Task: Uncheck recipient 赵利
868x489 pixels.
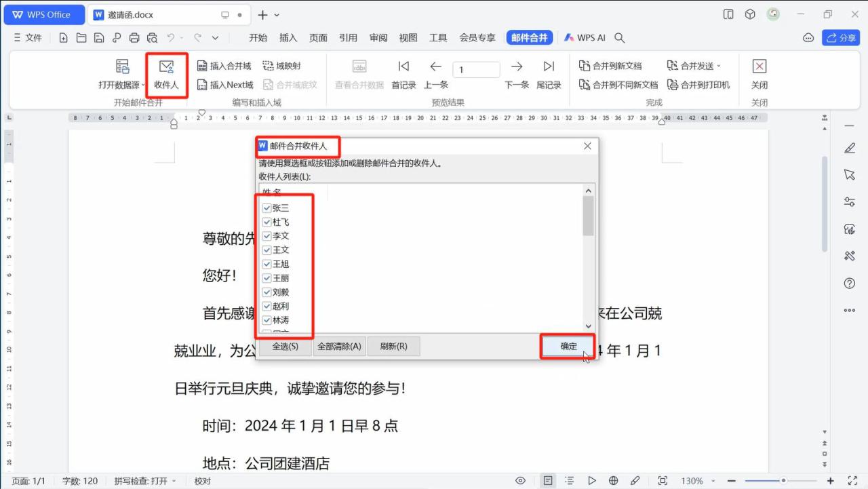Action: coord(267,306)
